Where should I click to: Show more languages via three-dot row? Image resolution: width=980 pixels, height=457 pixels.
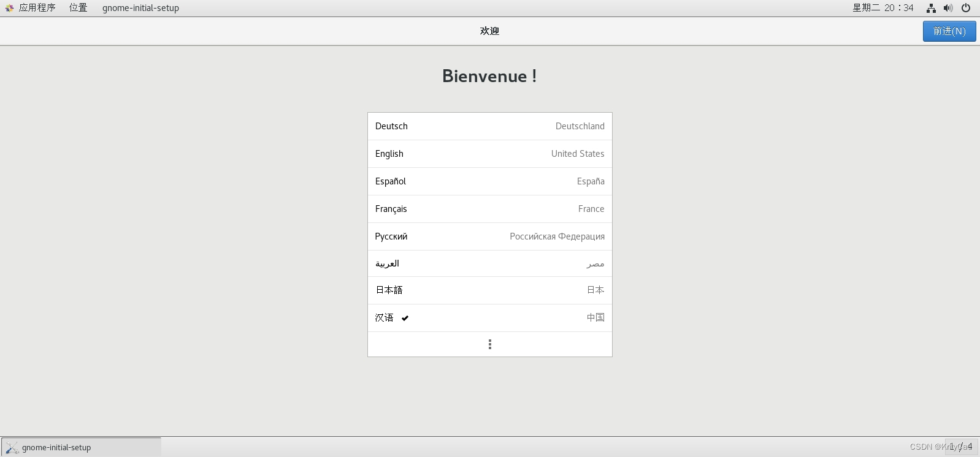pos(490,344)
